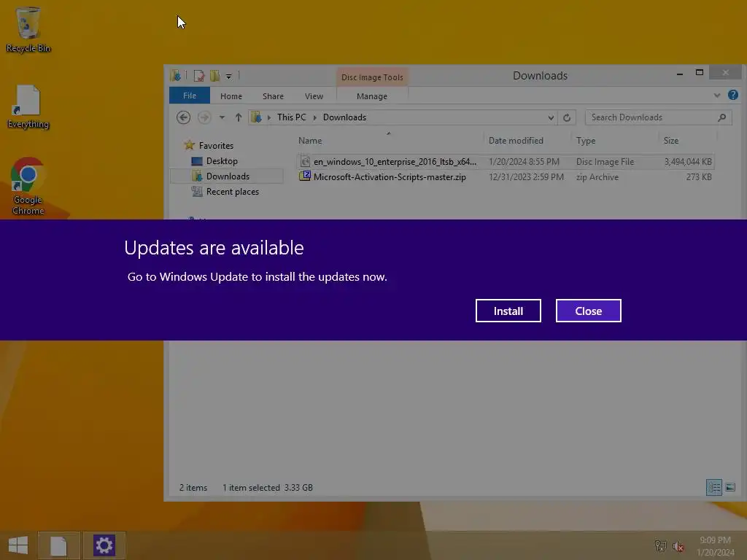
Task: Select Favorites in navigation pane
Action: click(209, 145)
